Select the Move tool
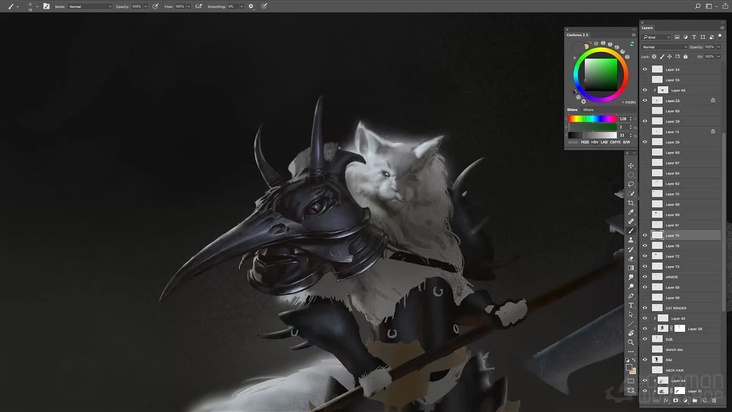Viewport: 732px width, 412px height. (631, 166)
